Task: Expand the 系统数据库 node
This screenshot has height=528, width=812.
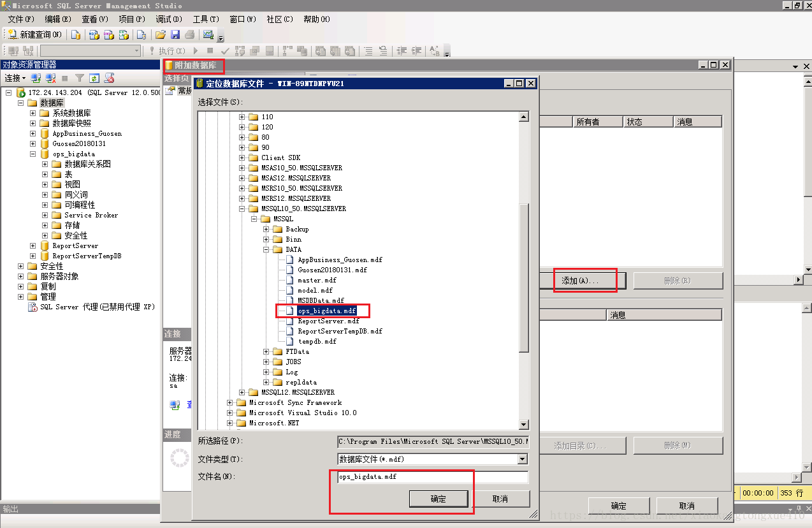Action: coord(33,113)
